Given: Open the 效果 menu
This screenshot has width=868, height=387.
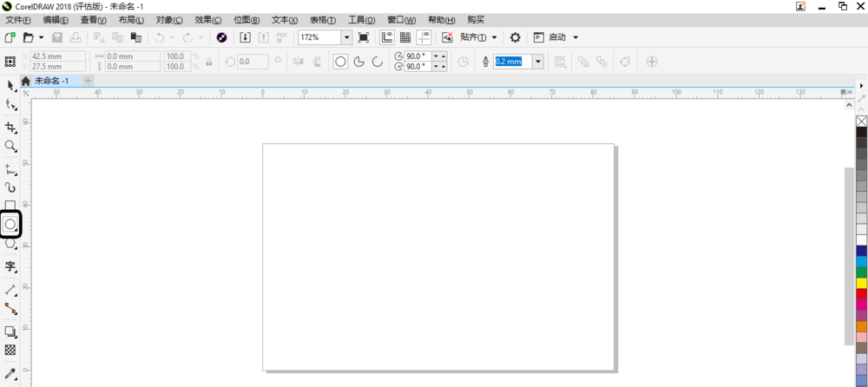Looking at the screenshot, I should coord(207,20).
